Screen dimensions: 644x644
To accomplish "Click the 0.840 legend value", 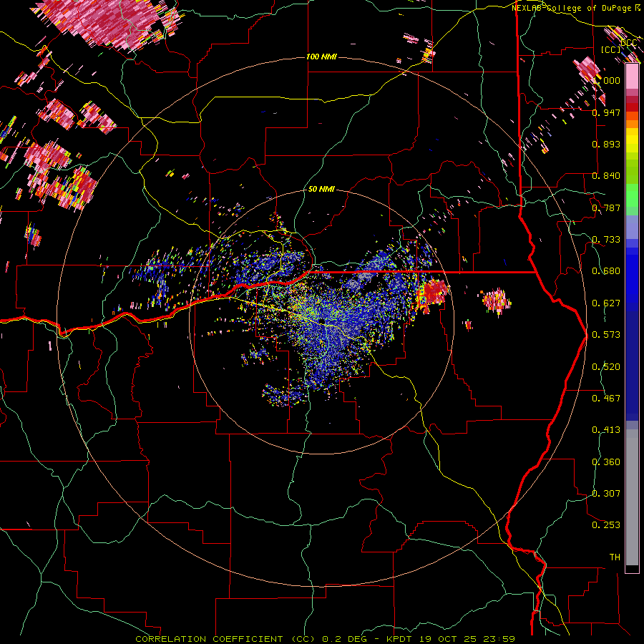I will pyautogui.click(x=606, y=176).
